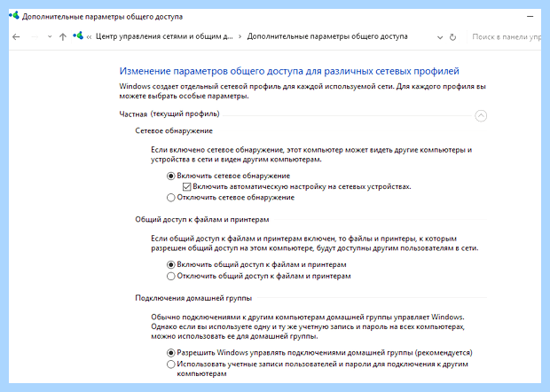Click heading 'Изменение параметров общего доступа'
Image resolution: width=550 pixels, height=392 pixels.
(289, 71)
